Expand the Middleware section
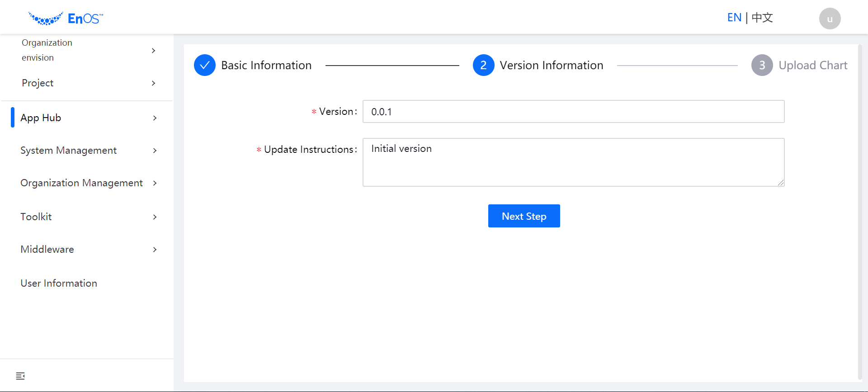868x392 pixels. [x=47, y=250]
